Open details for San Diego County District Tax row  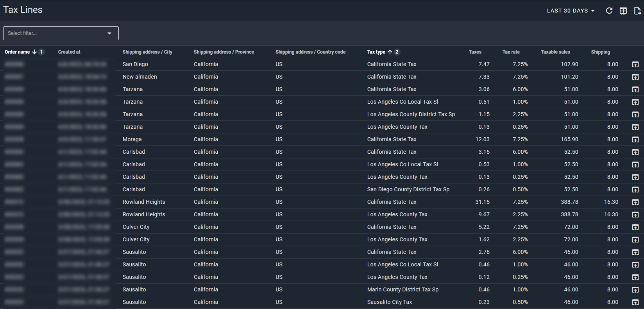pyautogui.click(x=635, y=190)
